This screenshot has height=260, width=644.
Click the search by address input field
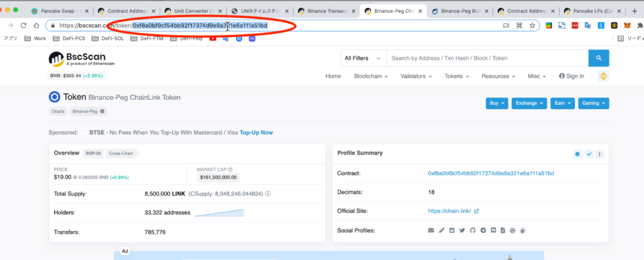pos(487,58)
